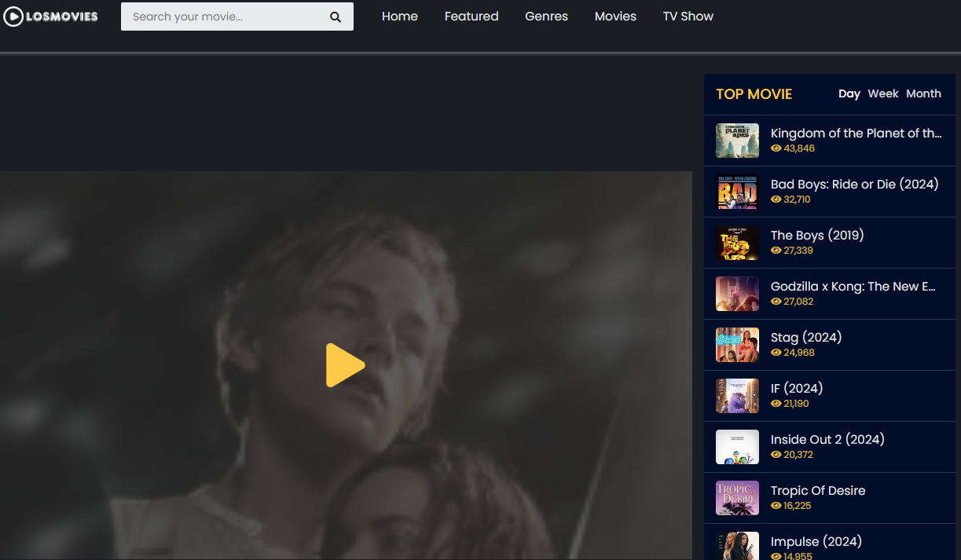
Task: Open the Stag (2024) poster thumbnail
Action: [737, 345]
